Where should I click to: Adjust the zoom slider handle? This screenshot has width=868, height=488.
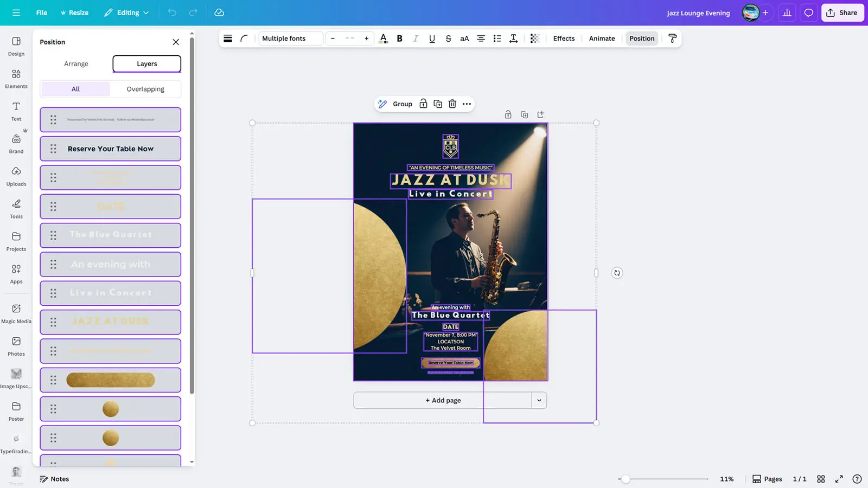(x=626, y=479)
